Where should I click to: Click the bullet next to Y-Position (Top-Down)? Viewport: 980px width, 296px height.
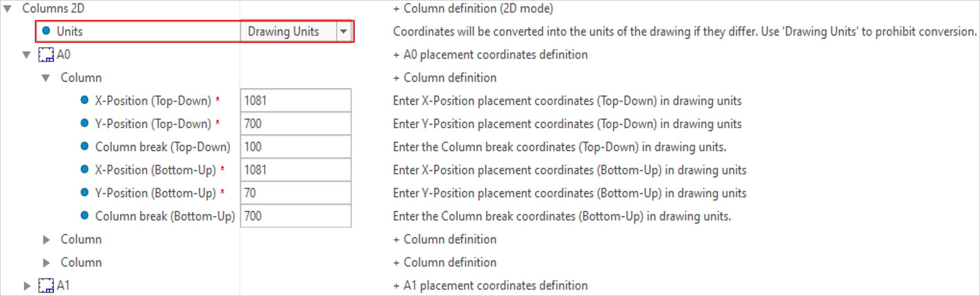pyautogui.click(x=84, y=123)
